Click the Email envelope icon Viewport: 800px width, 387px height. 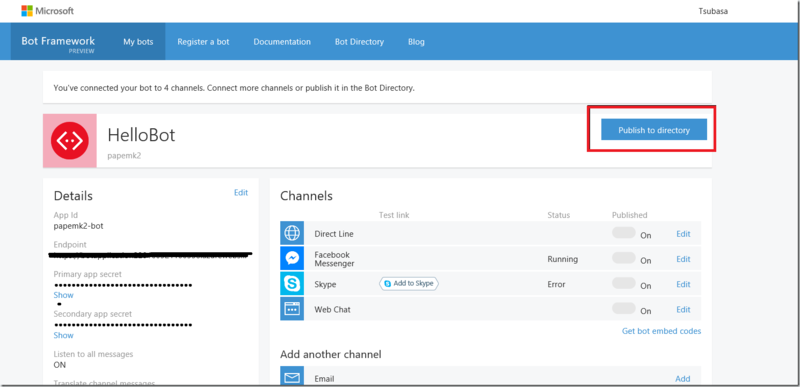[x=292, y=377]
